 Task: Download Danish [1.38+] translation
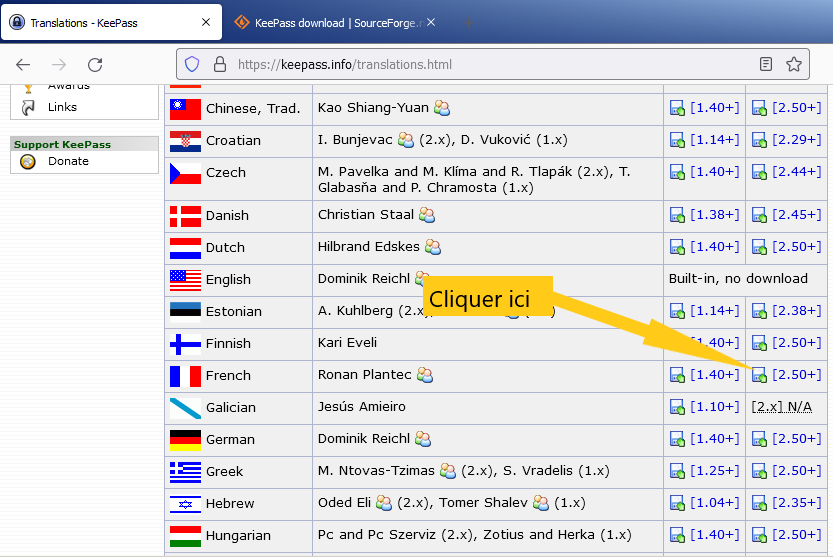[715, 215]
